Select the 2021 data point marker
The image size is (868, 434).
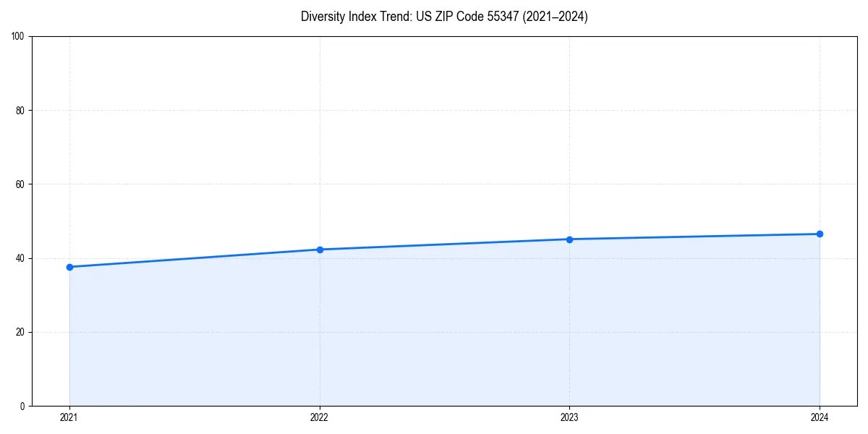click(x=69, y=267)
